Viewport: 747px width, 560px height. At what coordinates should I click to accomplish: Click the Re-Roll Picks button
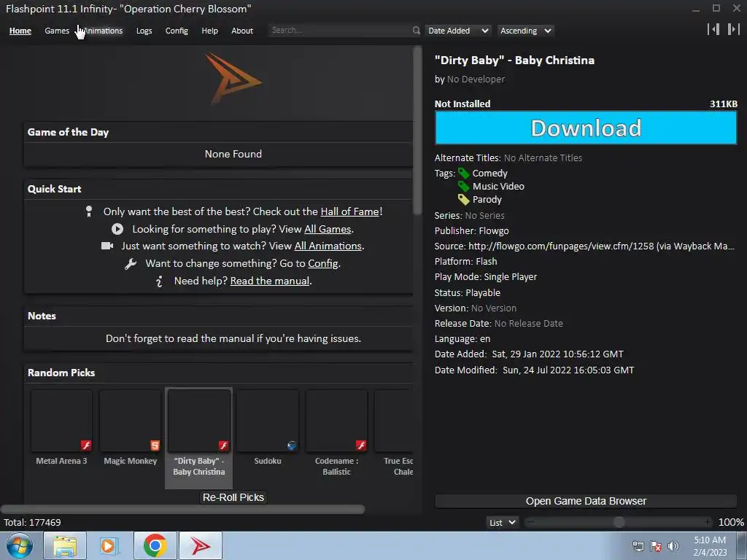point(233,497)
